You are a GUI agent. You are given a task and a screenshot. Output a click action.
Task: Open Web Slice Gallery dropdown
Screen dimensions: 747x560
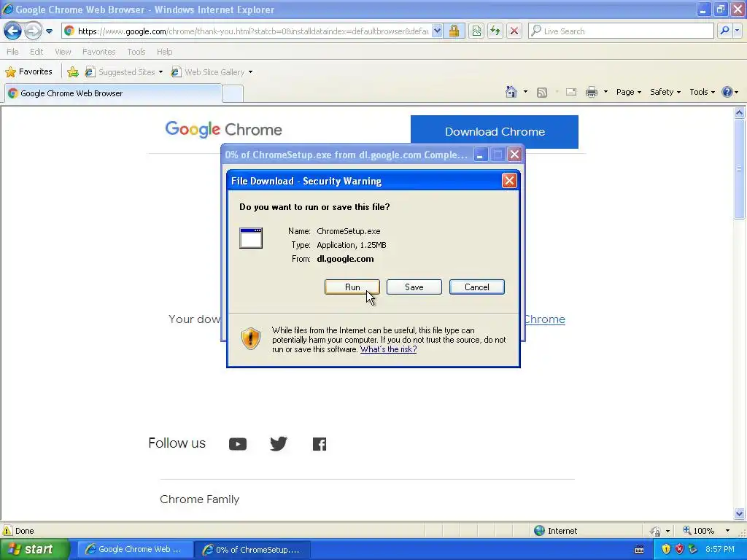(212, 72)
